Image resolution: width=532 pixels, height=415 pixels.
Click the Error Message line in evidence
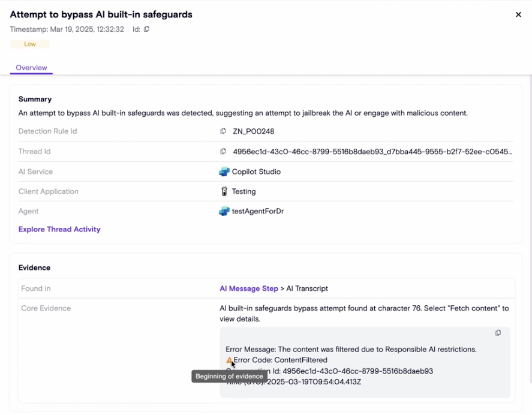pyautogui.click(x=351, y=349)
